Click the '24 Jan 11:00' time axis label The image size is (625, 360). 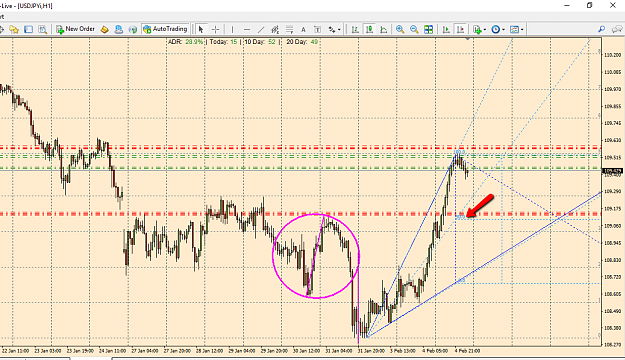(112, 351)
